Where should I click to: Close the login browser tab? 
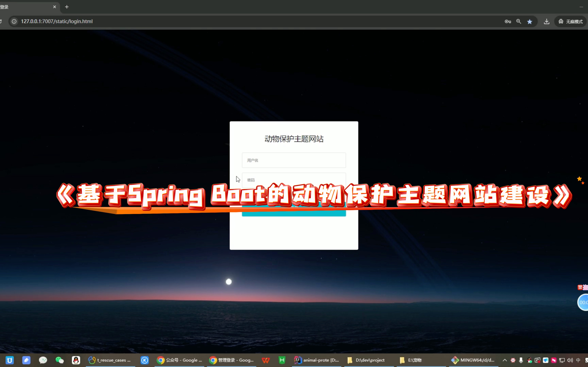point(54,7)
